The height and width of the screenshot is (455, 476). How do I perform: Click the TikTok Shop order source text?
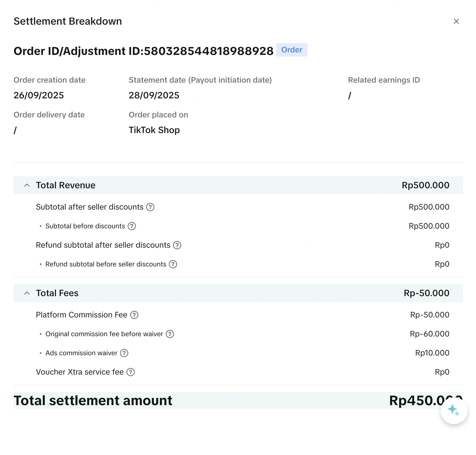(x=154, y=130)
